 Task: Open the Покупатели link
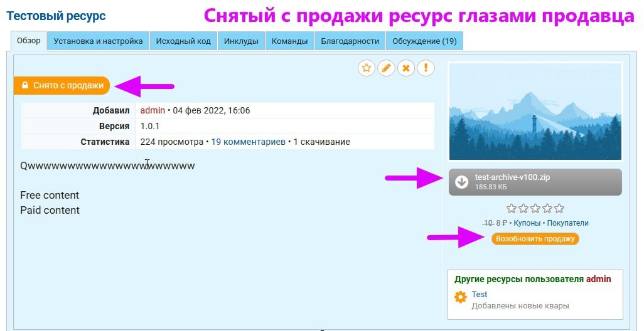(x=567, y=223)
